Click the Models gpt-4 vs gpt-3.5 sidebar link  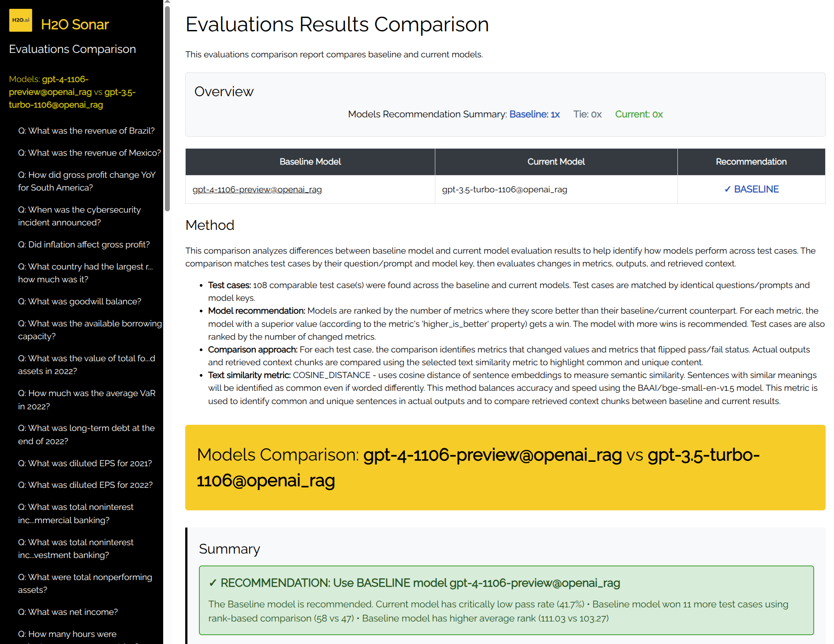pyautogui.click(x=72, y=92)
